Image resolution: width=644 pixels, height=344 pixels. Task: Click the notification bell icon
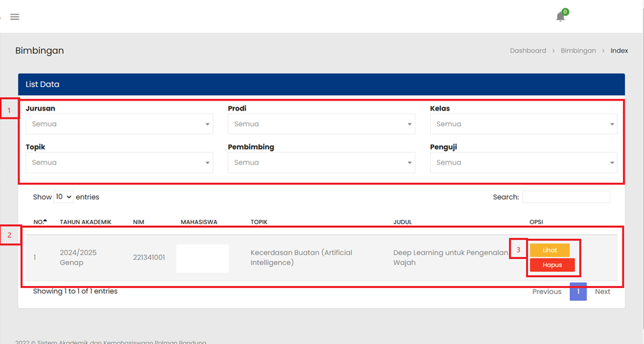[x=560, y=17]
